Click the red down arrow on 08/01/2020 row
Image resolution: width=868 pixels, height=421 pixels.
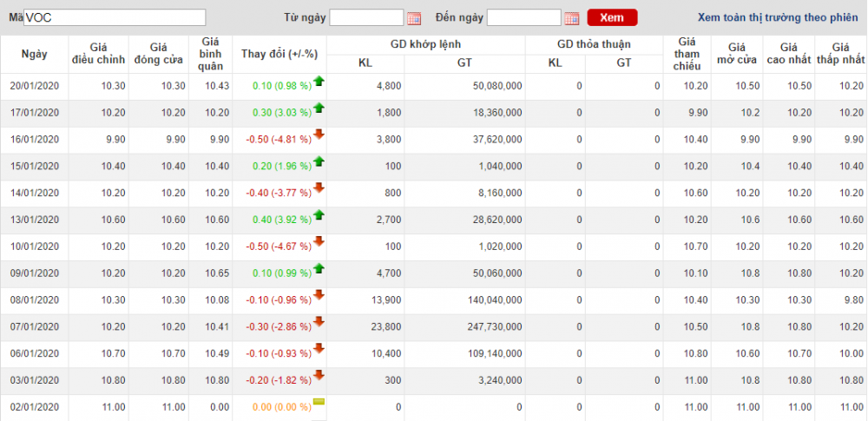319,295
